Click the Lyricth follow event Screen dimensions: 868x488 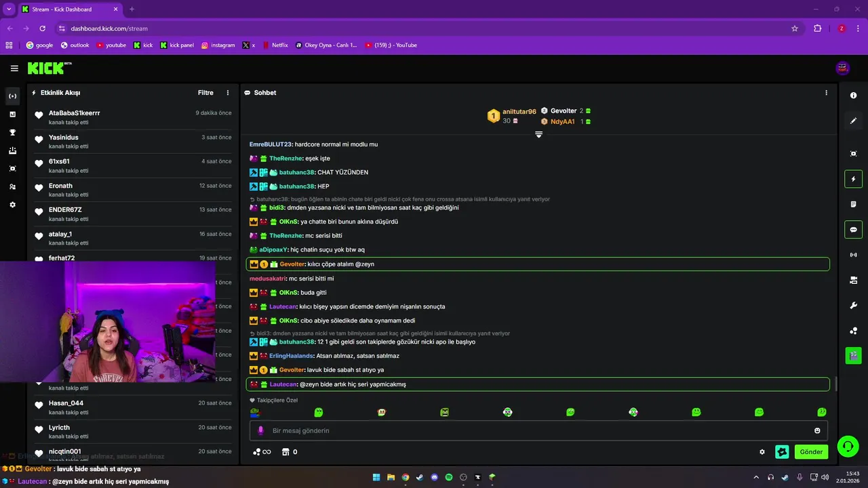pos(134,432)
